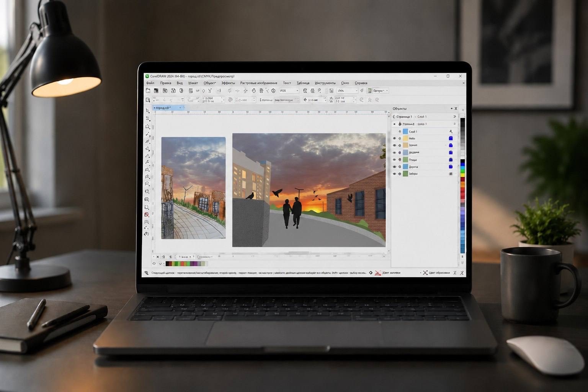
Task: Toggle the eye icon left of document palette
Action: click(154, 263)
